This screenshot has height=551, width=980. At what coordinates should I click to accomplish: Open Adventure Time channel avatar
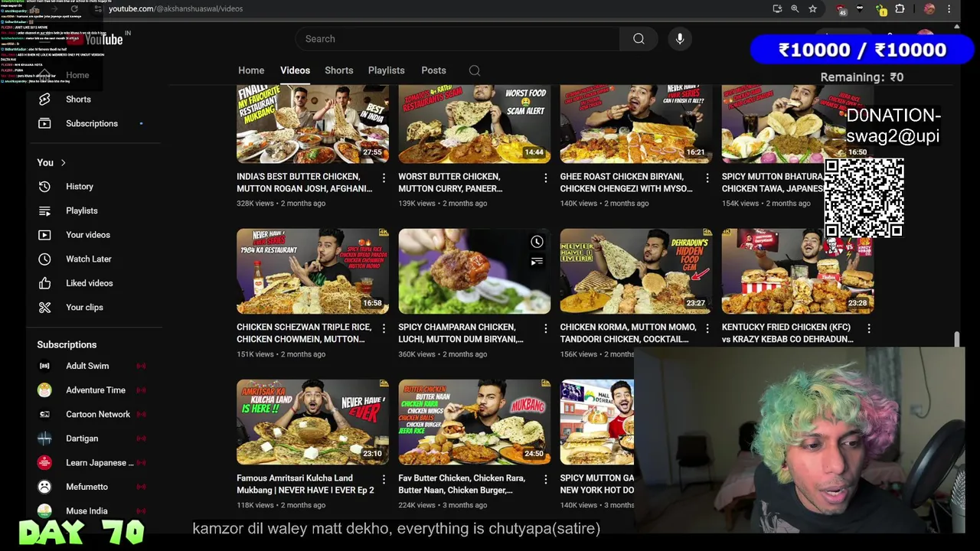coord(44,390)
